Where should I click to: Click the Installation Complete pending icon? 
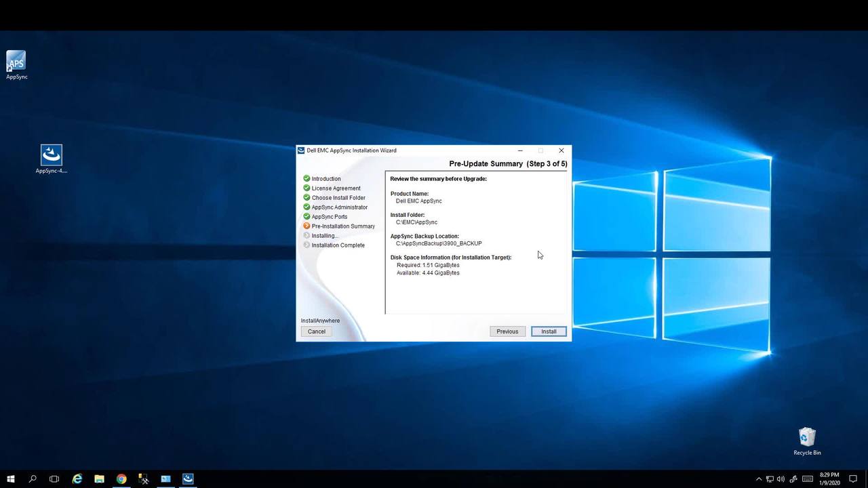[x=307, y=245]
